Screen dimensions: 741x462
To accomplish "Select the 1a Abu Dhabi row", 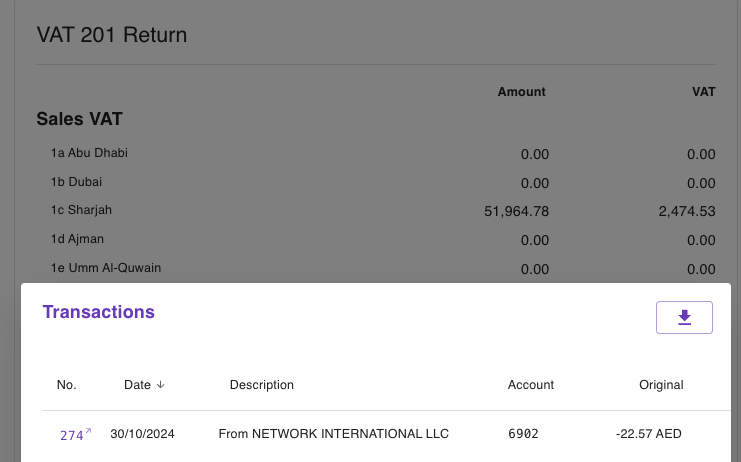I will click(x=89, y=154).
